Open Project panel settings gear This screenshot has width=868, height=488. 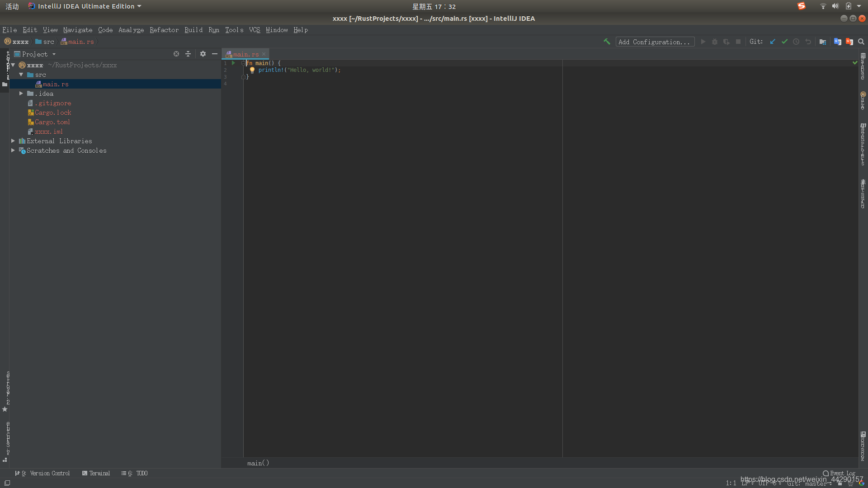click(x=203, y=54)
